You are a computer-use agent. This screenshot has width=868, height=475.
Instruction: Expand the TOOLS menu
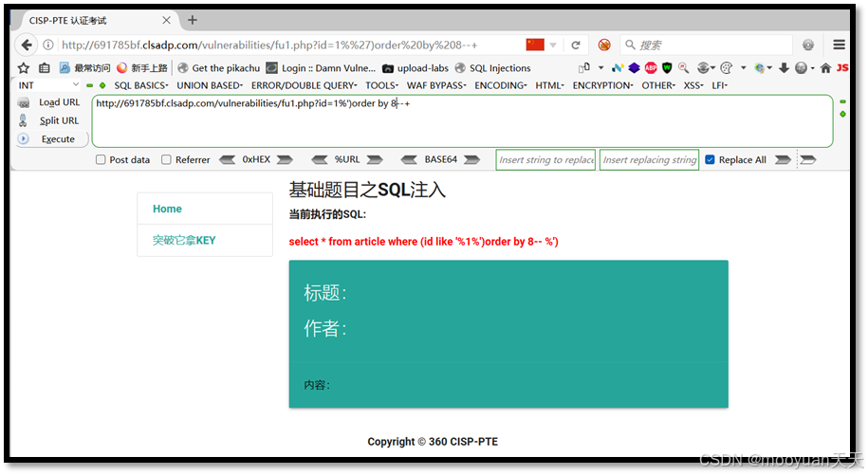382,85
